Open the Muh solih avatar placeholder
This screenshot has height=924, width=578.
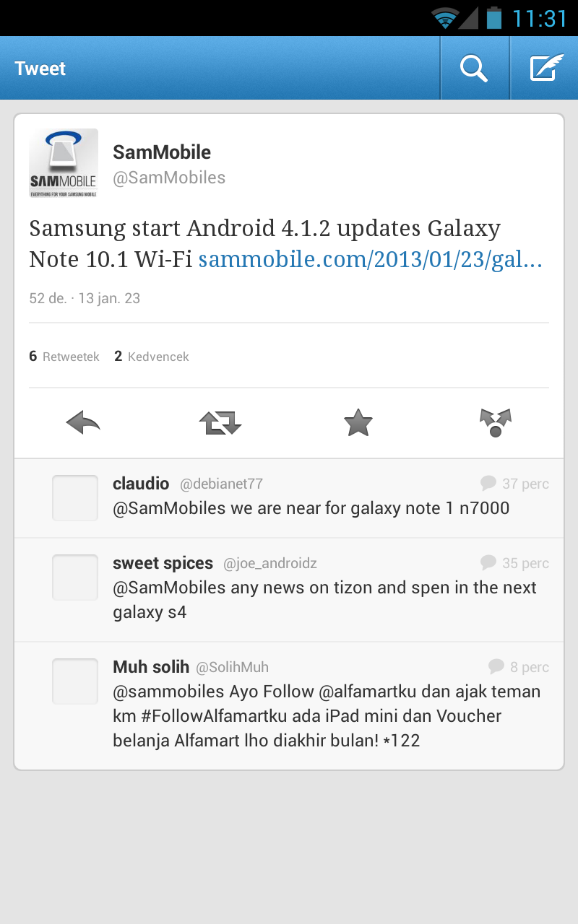point(75,681)
